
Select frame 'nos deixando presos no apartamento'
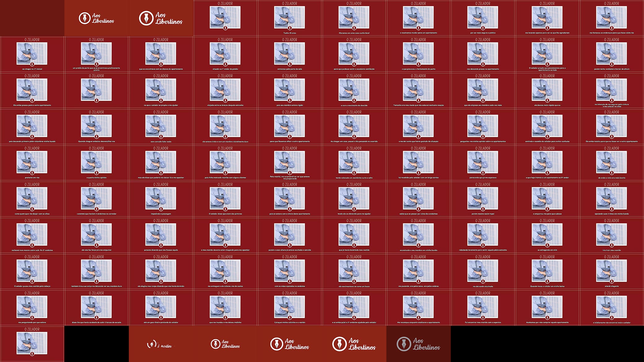[483, 54]
